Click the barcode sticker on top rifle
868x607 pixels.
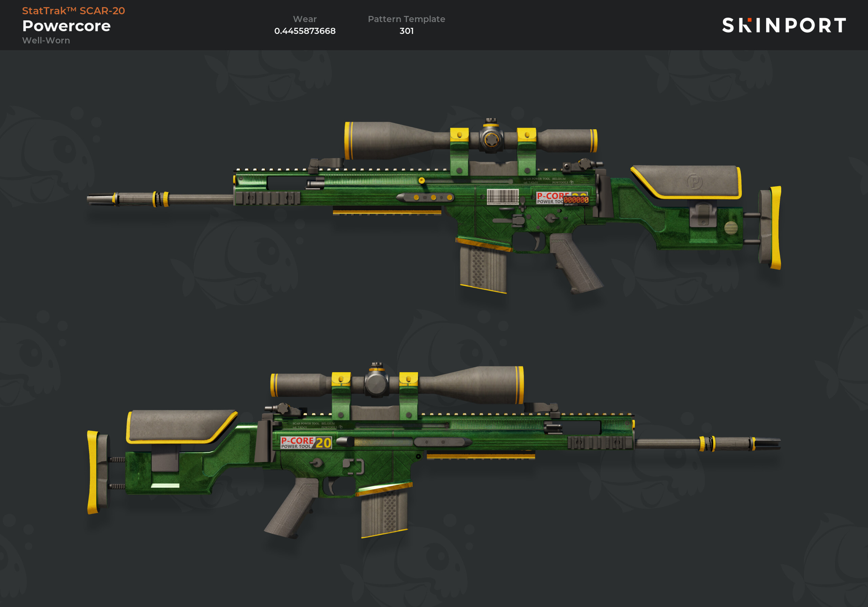click(502, 197)
